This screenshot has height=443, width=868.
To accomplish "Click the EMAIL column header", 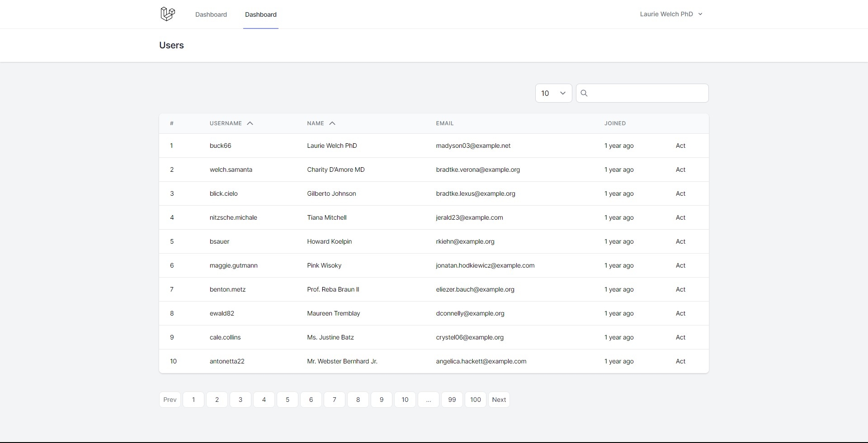I will (445, 123).
